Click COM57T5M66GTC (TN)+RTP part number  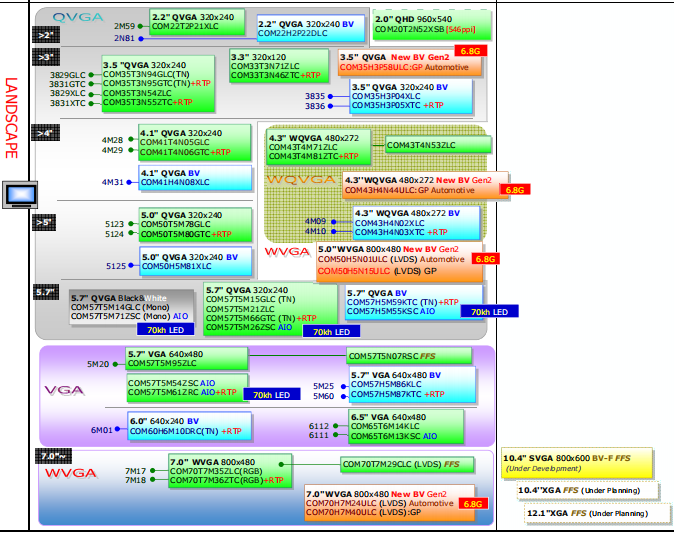261,318
